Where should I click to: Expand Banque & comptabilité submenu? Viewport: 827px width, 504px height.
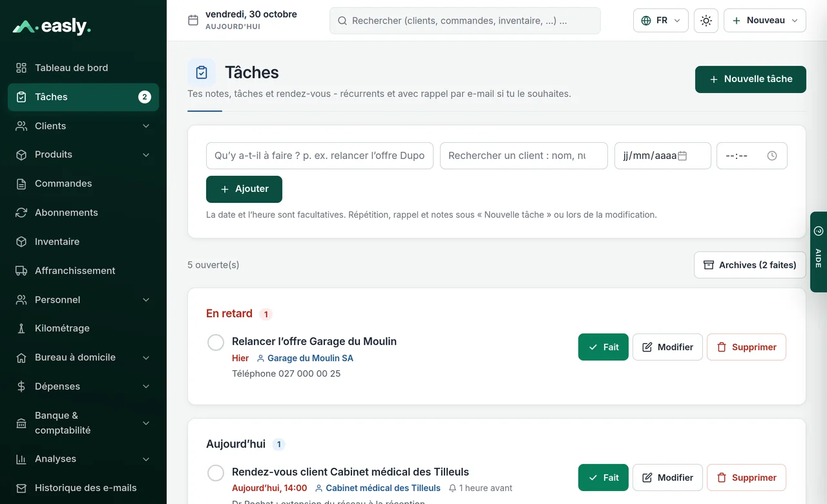146,423
